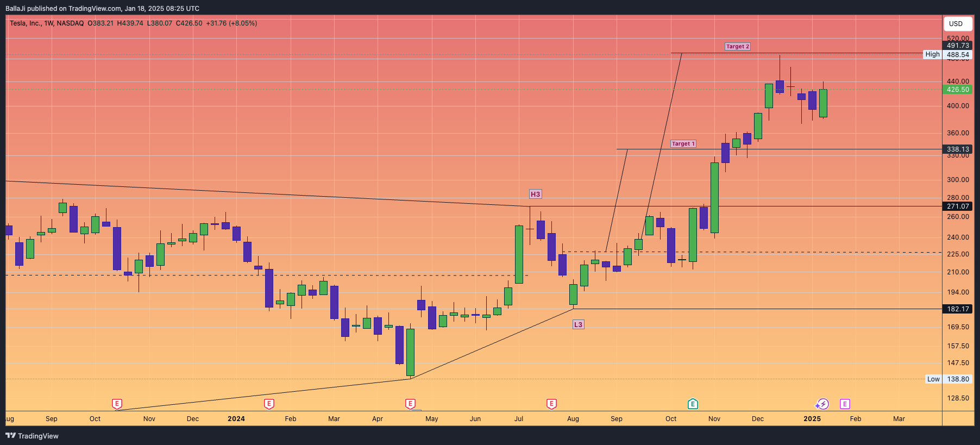This screenshot has height=445, width=980.
Task: Select the Target 1 label
Action: coord(683,144)
